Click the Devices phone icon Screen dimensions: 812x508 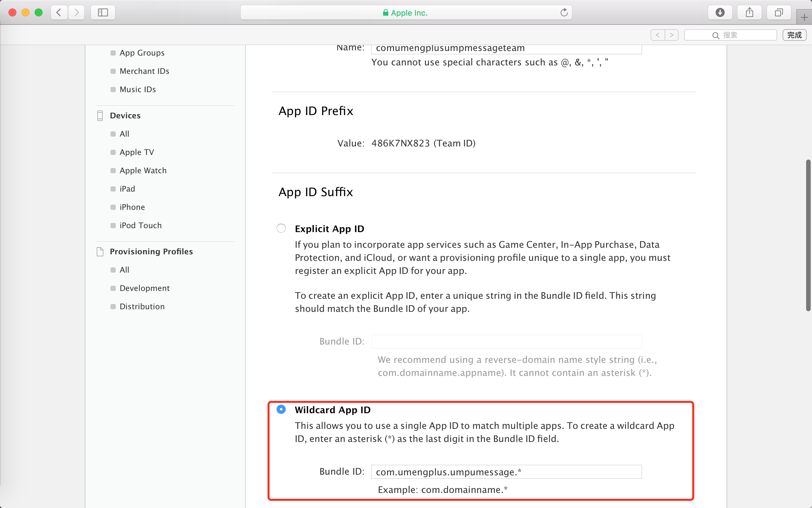coord(100,116)
